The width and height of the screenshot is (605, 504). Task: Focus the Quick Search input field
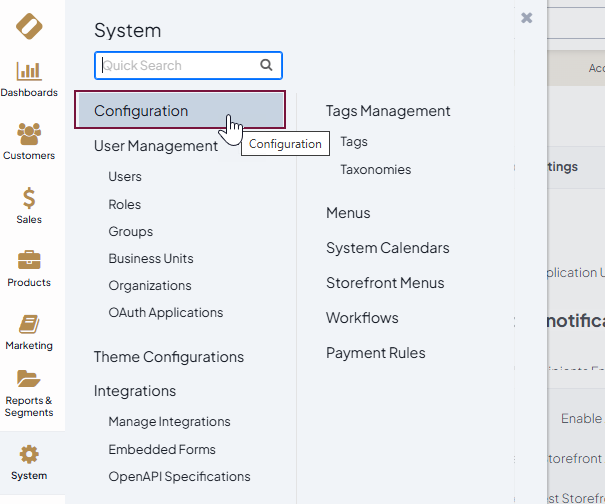(x=178, y=66)
